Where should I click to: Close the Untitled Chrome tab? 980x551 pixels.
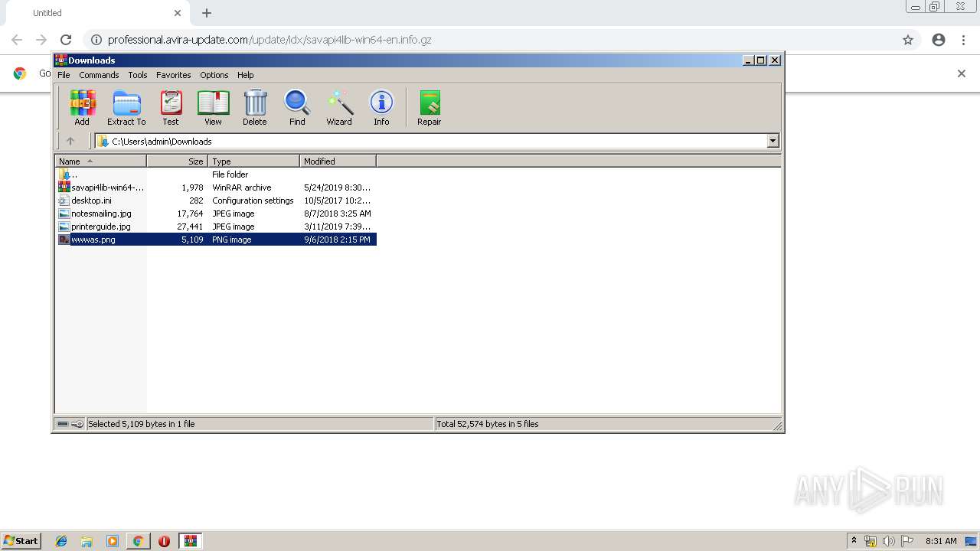[x=178, y=13]
